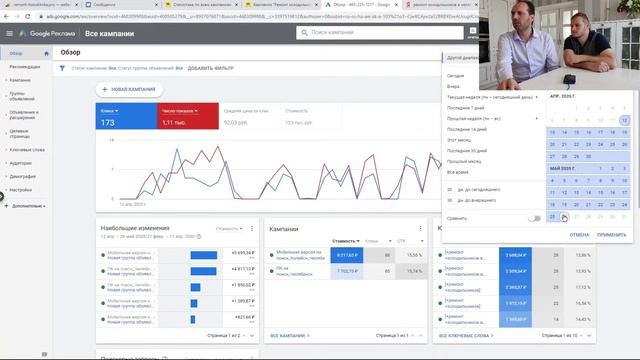Expand the Прошлая неделя submenu arrow

click(536, 118)
